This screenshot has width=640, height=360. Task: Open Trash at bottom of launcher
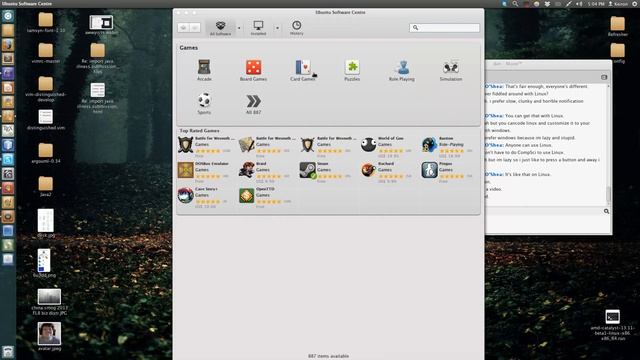8,351
